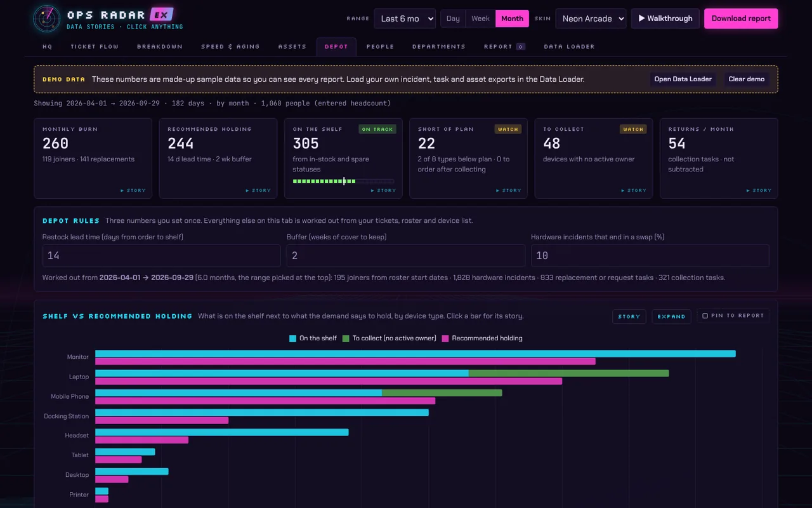The height and width of the screenshot is (508, 812).
Task: Start the Walkthrough play button
Action: pyautogui.click(x=665, y=18)
